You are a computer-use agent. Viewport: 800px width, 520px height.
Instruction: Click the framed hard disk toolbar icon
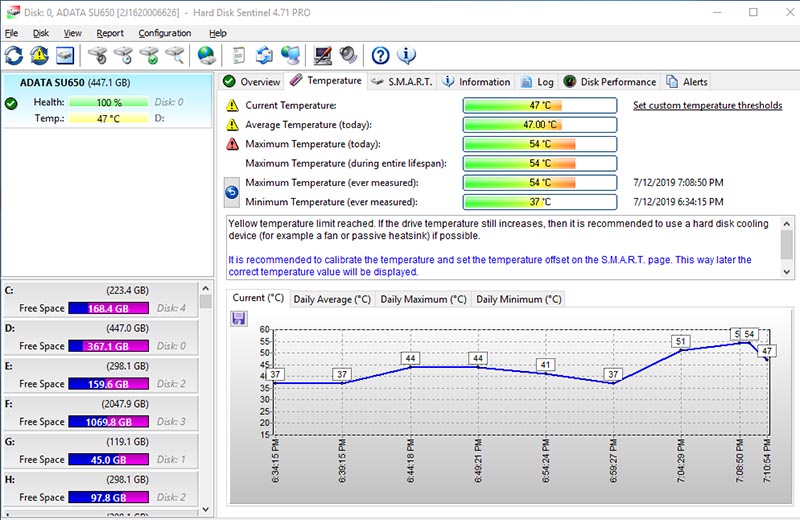coord(65,55)
